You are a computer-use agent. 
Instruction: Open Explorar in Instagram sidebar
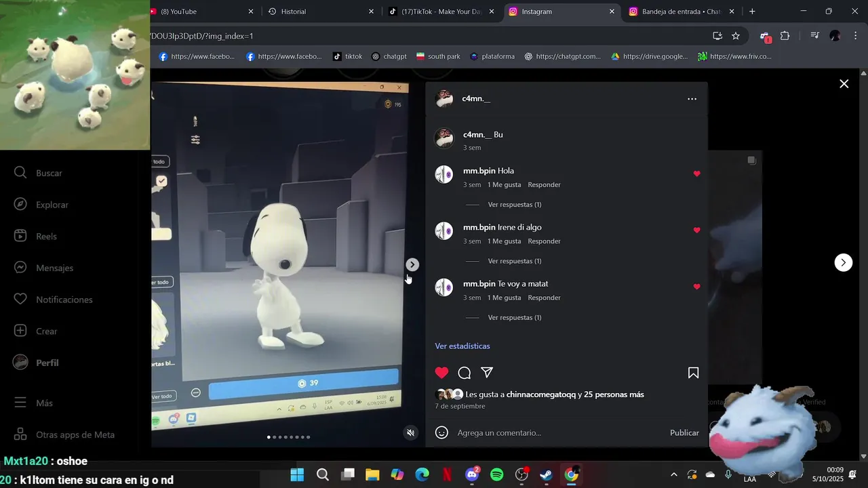coord(41,205)
